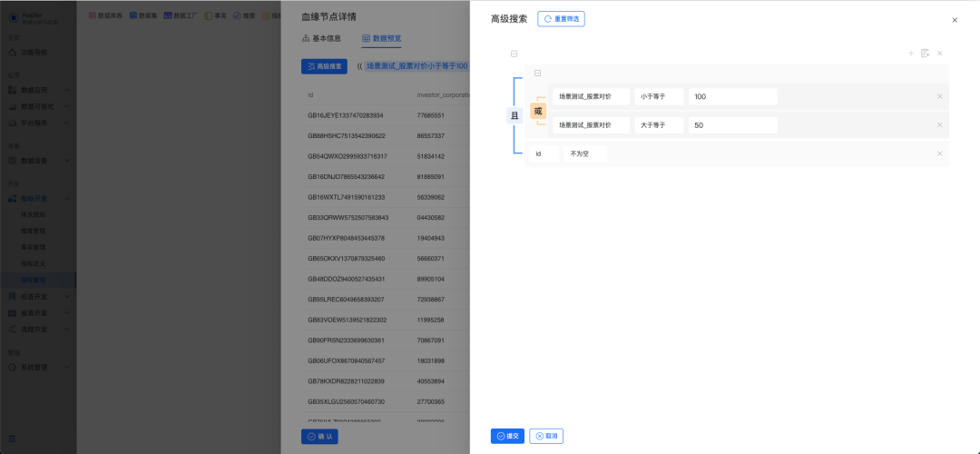This screenshot has width=980, height=454.
Task: Click the 重置筛选 reset button
Action: coord(562,19)
